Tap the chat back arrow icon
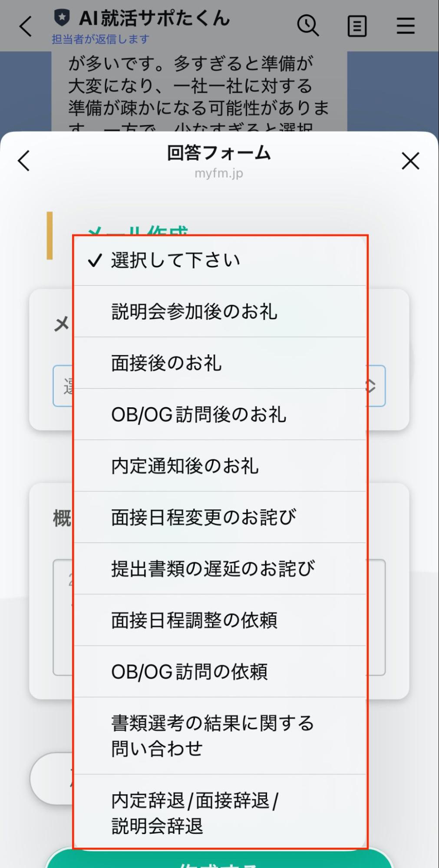Viewport: 439px width, 868px height. [26, 26]
